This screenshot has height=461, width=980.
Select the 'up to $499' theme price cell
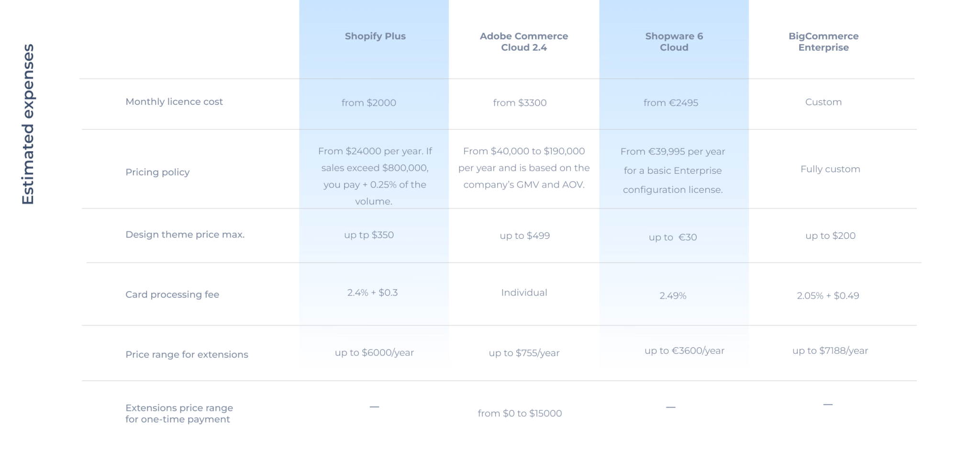pyautogui.click(x=524, y=236)
